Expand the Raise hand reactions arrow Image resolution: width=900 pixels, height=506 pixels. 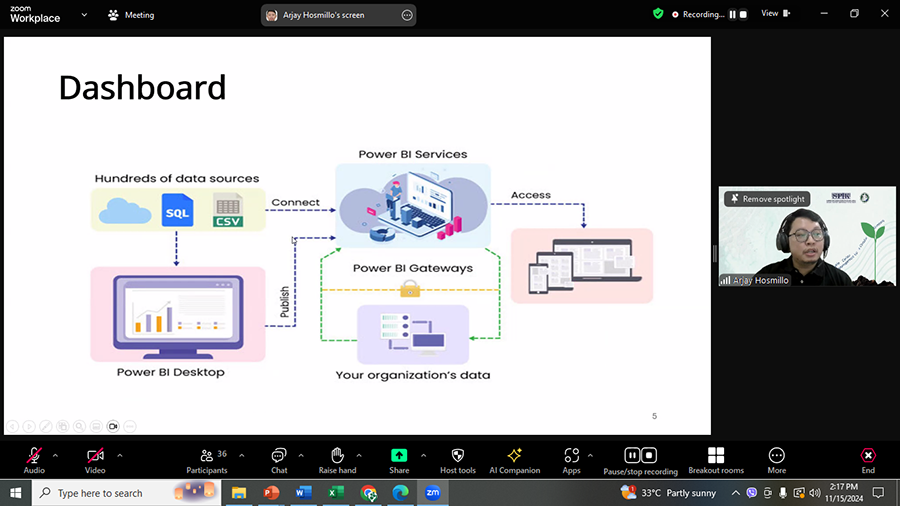[359, 456]
